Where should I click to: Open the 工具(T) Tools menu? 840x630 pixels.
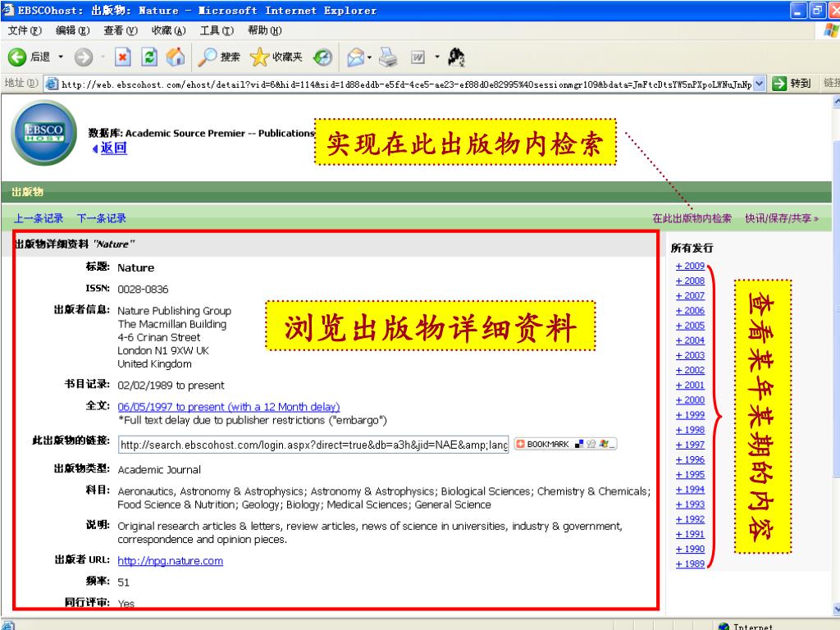click(x=217, y=30)
